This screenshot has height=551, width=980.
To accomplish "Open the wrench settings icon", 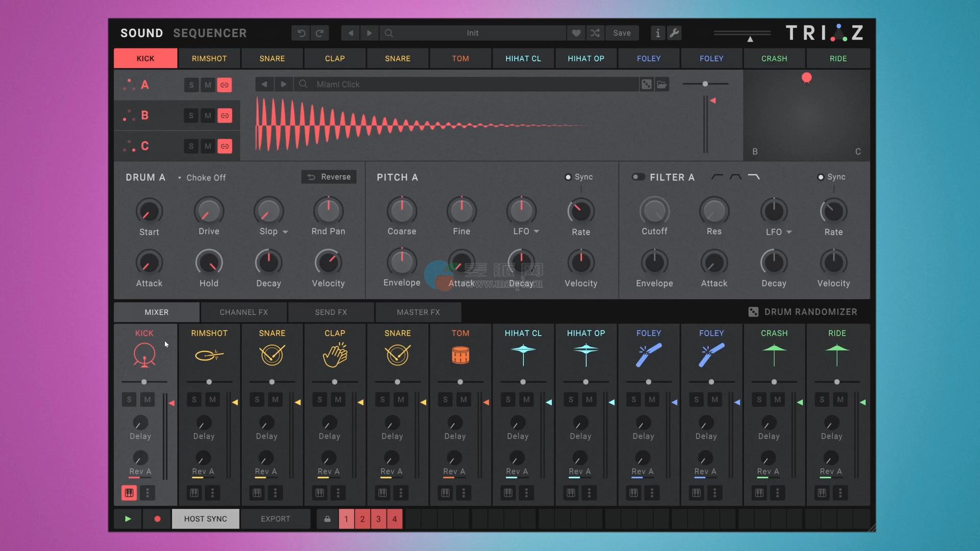I will pos(674,33).
